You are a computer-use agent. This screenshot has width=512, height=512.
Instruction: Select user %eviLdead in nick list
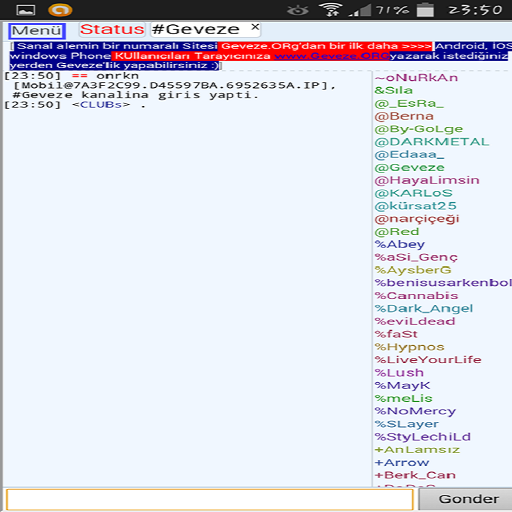(x=415, y=321)
